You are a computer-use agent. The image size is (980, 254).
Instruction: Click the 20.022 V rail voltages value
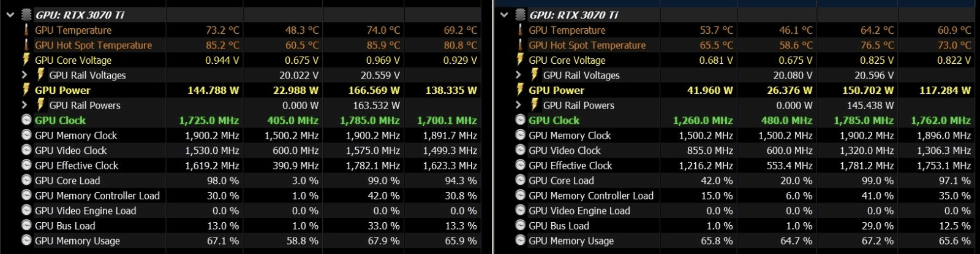299,75
